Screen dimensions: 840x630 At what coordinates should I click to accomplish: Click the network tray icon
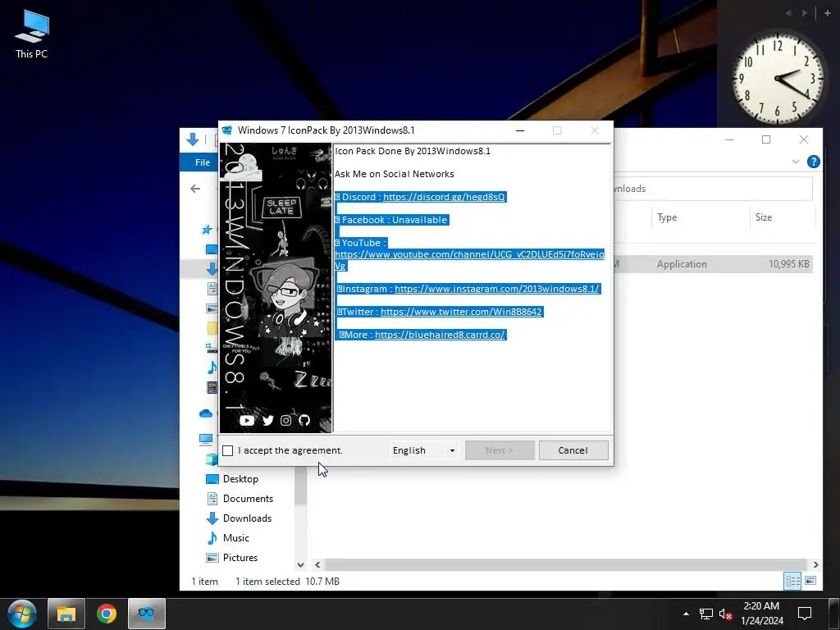[x=706, y=614]
